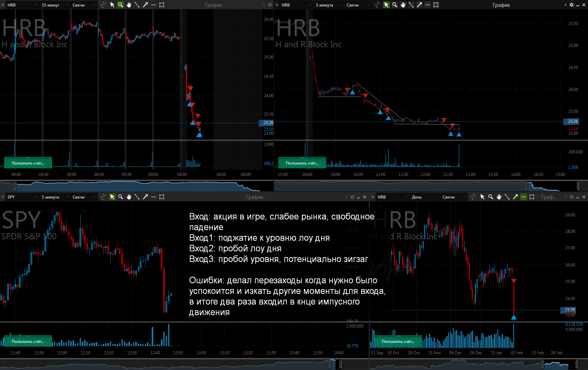Pick line tool in HRB 1-minute chart

(x=411, y=5)
